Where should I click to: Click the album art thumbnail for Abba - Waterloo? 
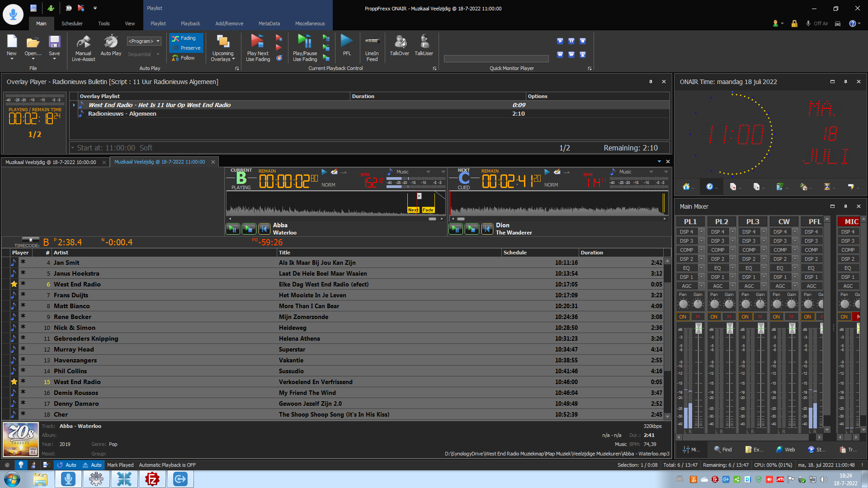[x=21, y=440]
